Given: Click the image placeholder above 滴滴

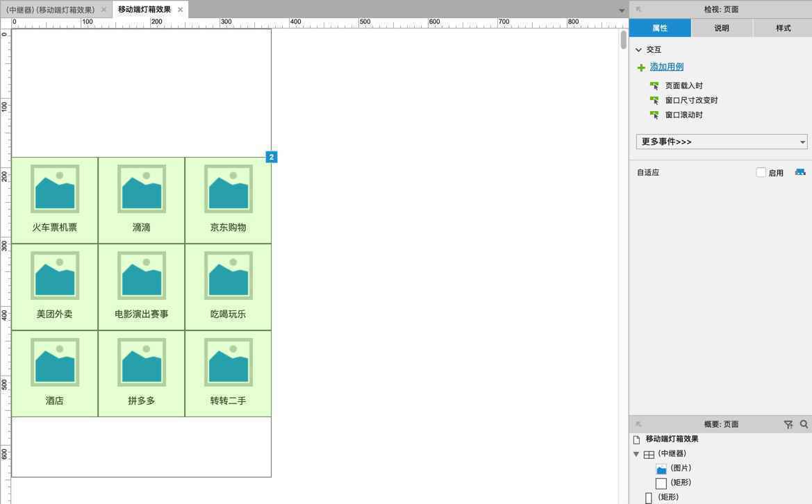Looking at the screenshot, I should (x=142, y=189).
